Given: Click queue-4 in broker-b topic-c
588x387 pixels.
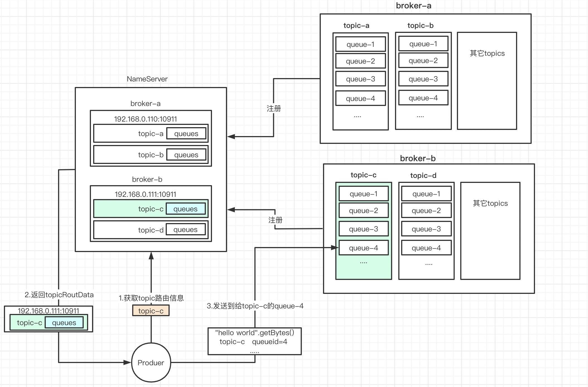Looking at the screenshot, I should pyautogui.click(x=364, y=248).
